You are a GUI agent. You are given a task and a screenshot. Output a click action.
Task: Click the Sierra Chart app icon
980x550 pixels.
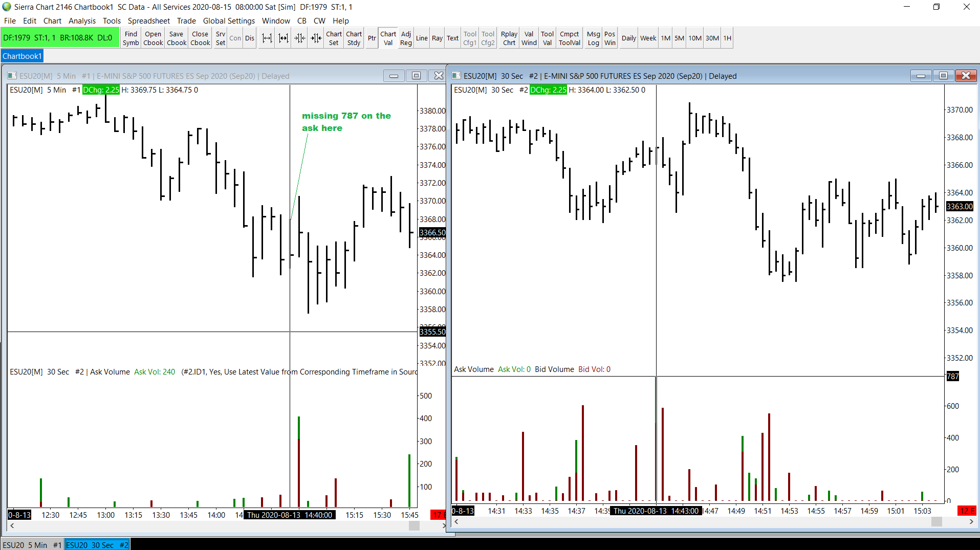click(7, 7)
